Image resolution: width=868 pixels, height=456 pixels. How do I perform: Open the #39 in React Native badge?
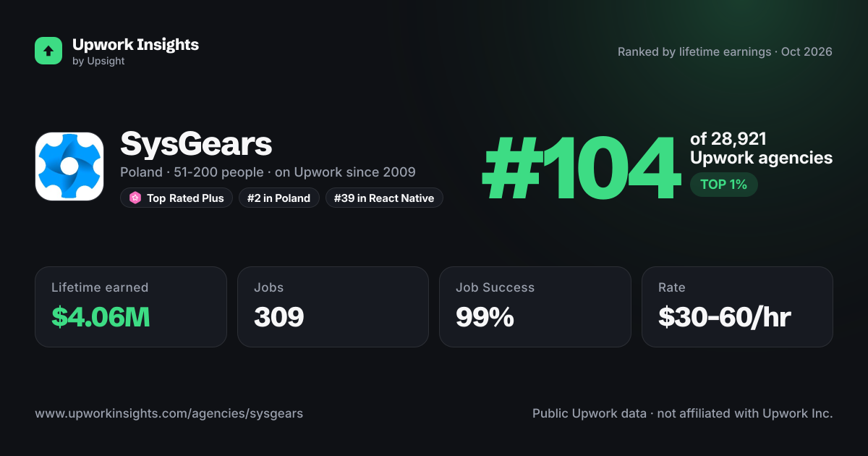tap(384, 198)
